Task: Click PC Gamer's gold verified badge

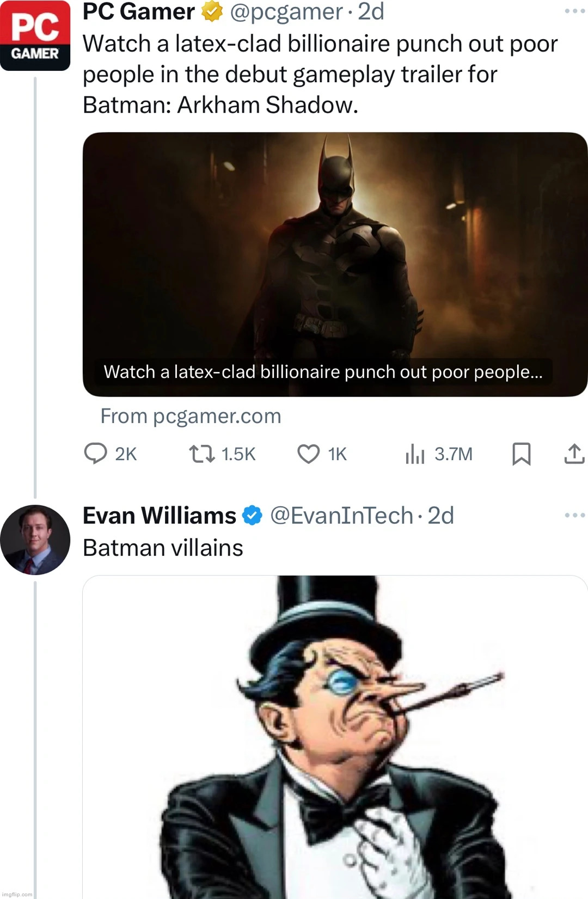Action: tap(212, 11)
